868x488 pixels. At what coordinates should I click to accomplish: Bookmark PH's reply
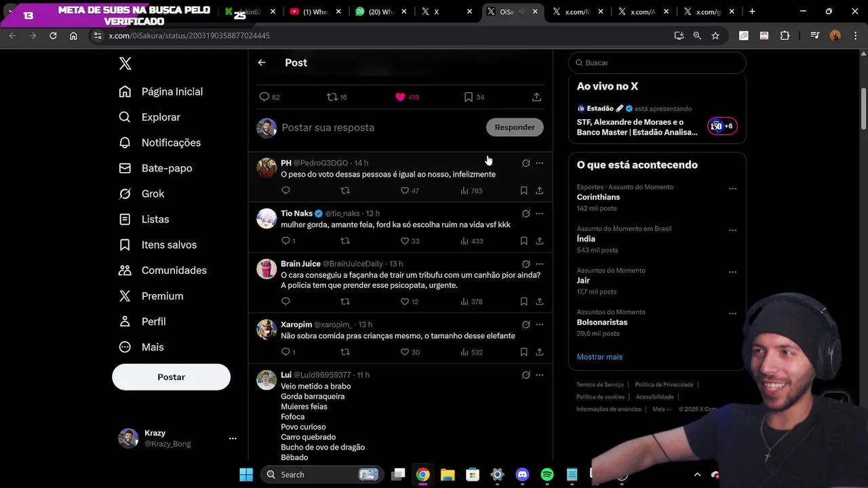[524, 190]
